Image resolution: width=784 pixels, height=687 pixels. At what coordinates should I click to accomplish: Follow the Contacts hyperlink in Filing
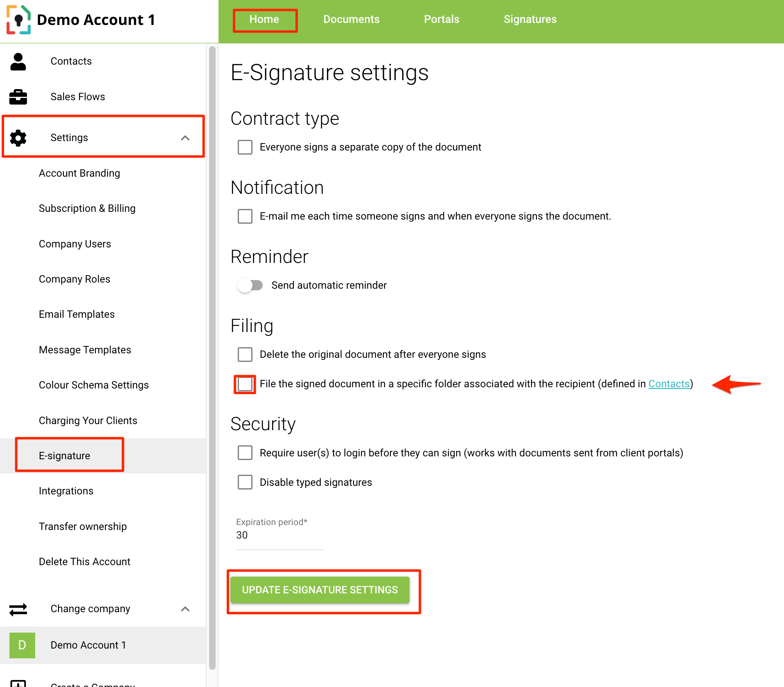tap(669, 384)
